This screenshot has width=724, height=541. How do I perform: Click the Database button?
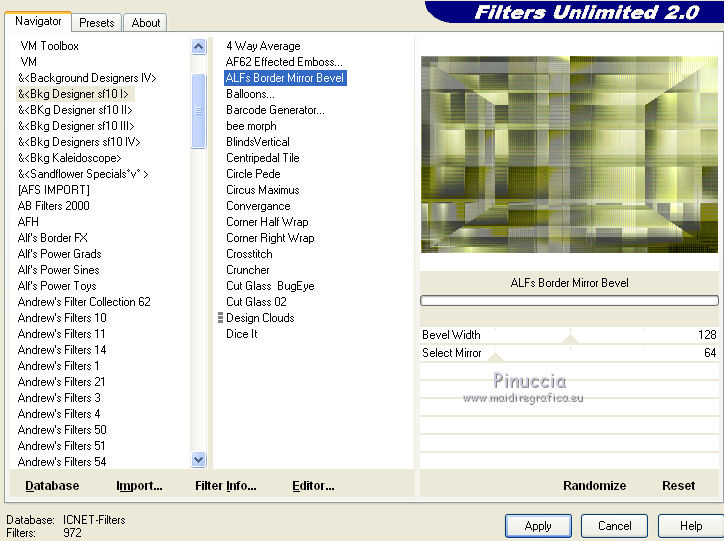[x=52, y=486]
